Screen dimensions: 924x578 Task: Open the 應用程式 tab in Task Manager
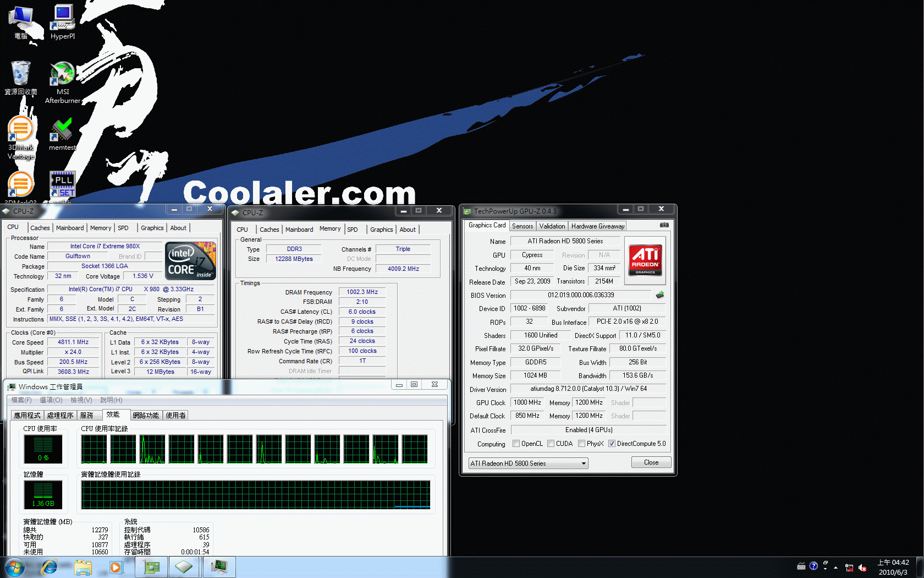(27, 416)
